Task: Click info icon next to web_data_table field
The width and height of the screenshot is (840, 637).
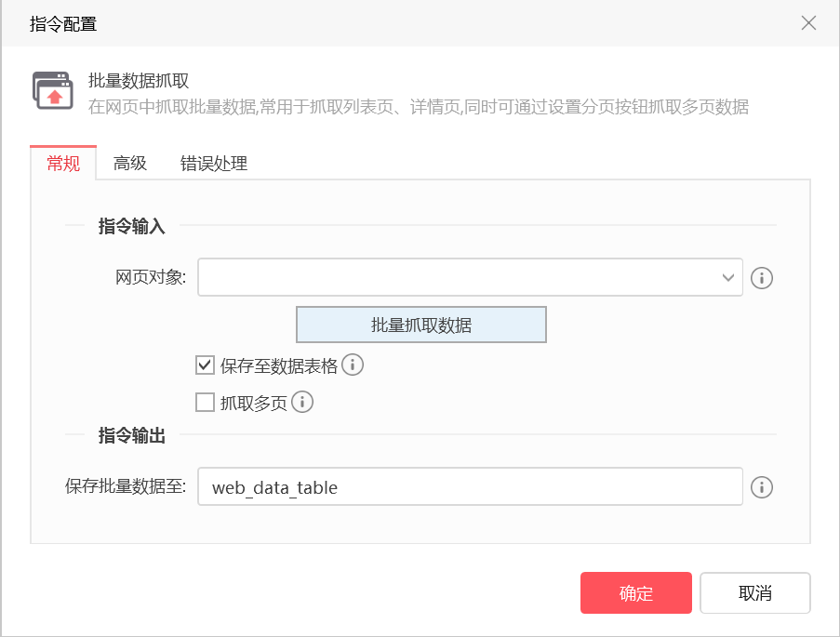Action: pos(762,487)
